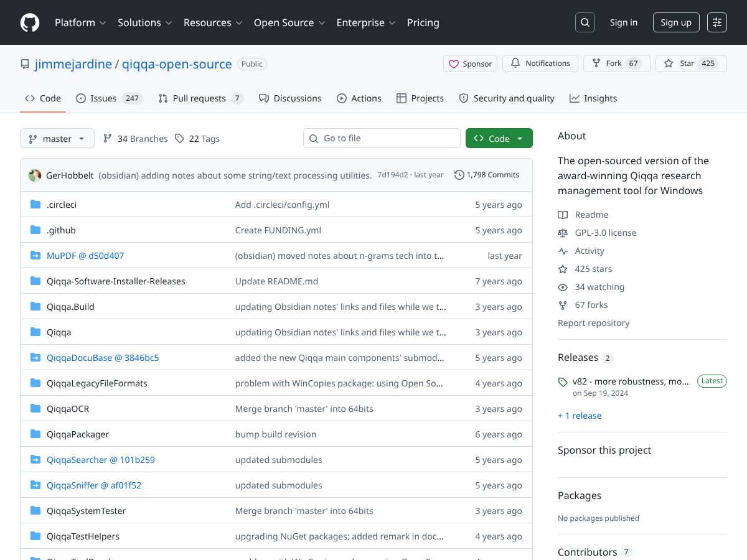Click the eye icon beside 34 watching
The width and height of the screenshot is (747, 560).
pyautogui.click(x=563, y=287)
